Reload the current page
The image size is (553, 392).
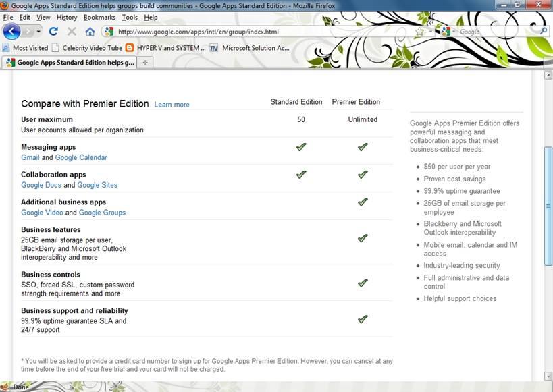coord(53,32)
